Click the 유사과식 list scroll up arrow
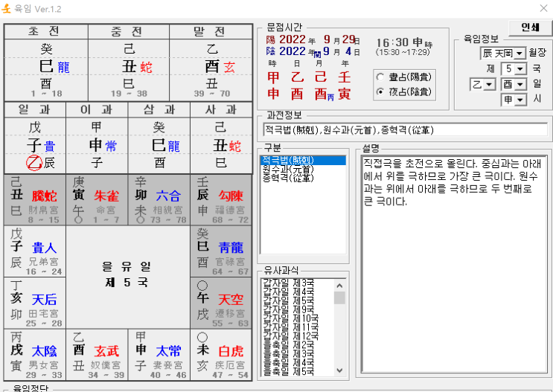The image size is (553, 392). click(339, 285)
